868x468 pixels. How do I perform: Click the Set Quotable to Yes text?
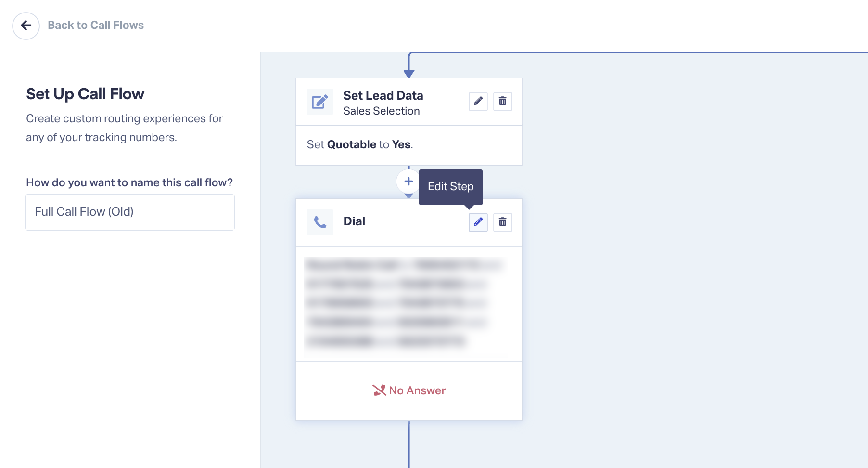click(x=360, y=145)
